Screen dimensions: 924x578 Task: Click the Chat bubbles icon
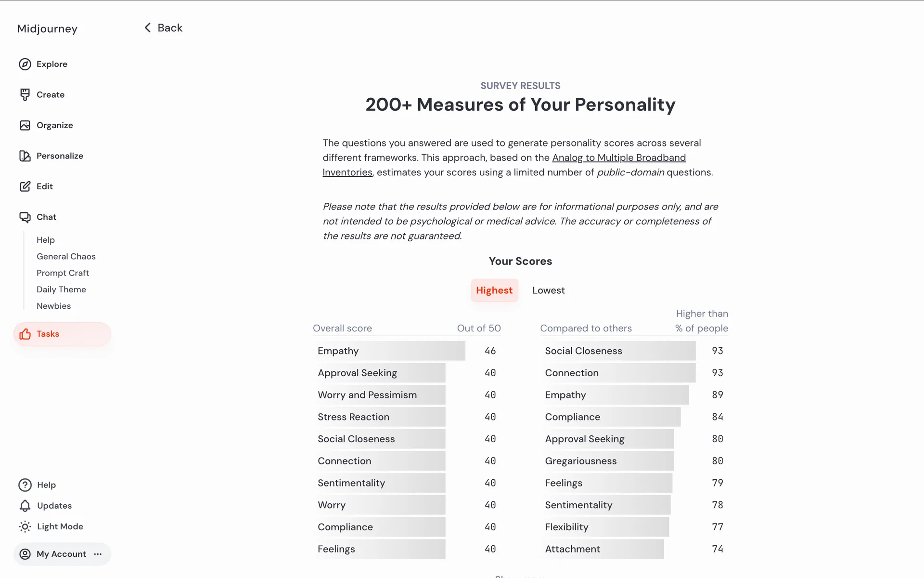point(25,217)
